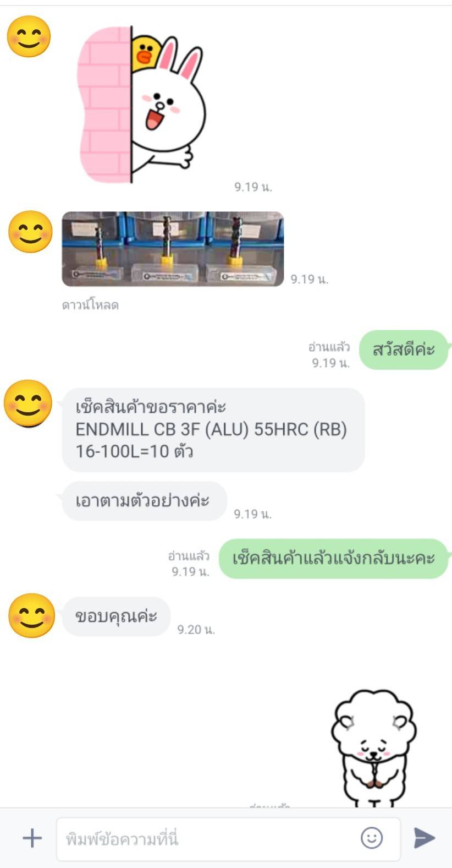452x868 pixels.
Task: Select the เช็คสินค้าแล้วแจ้งกลับนะคะ reply bubble
Action: click(334, 559)
